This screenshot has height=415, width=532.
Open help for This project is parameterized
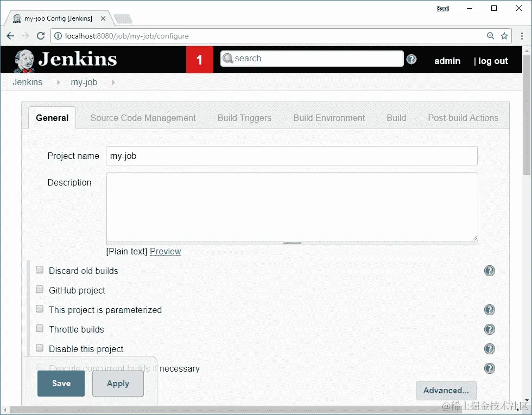489,310
